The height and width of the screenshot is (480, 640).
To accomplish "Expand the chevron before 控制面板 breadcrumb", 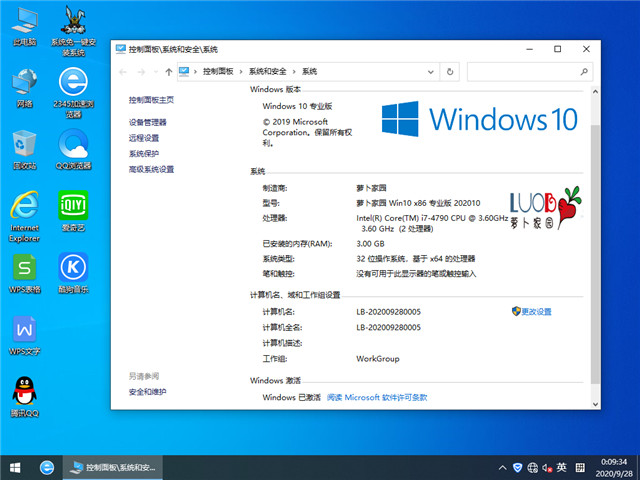I will point(196,72).
